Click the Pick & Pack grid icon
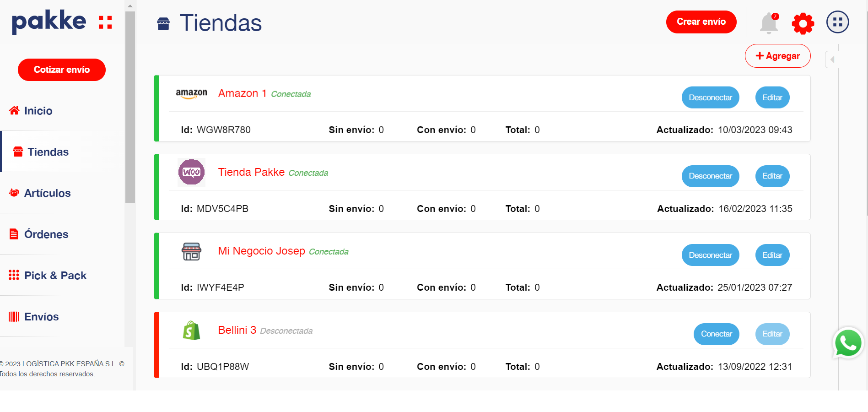The width and height of the screenshot is (868, 412). [14, 275]
